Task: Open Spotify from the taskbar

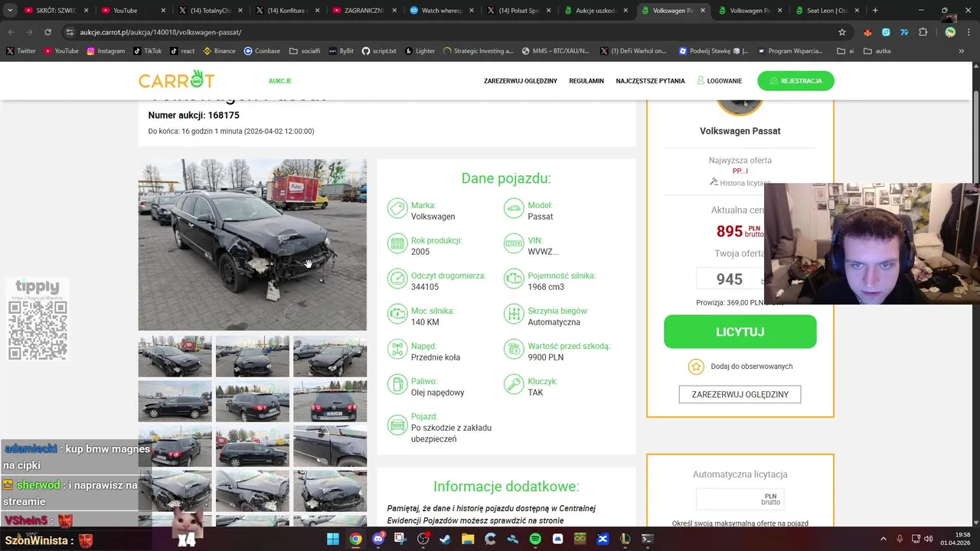Action: pyautogui.click(x=535, y=539)
